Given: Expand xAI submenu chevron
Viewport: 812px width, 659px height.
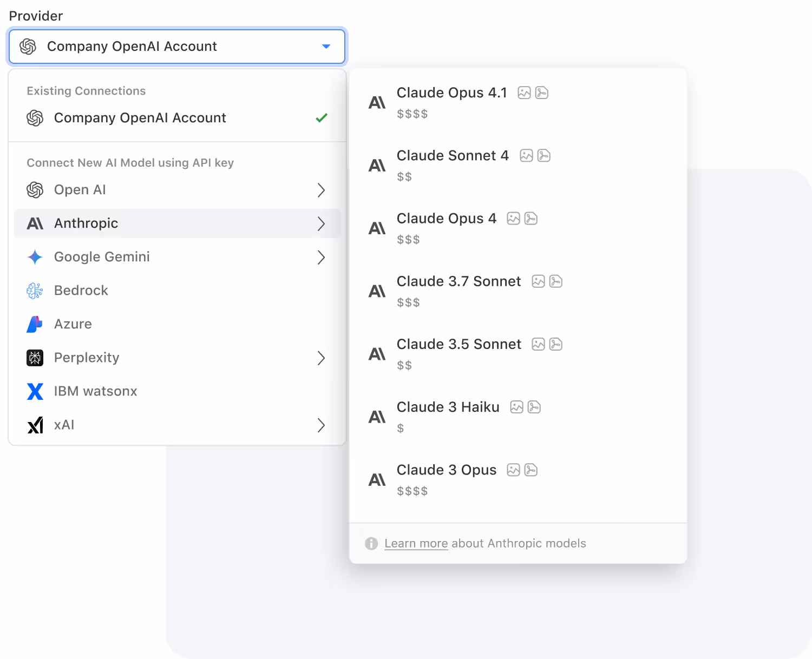Looking at the screenshot, I should 321,425.
